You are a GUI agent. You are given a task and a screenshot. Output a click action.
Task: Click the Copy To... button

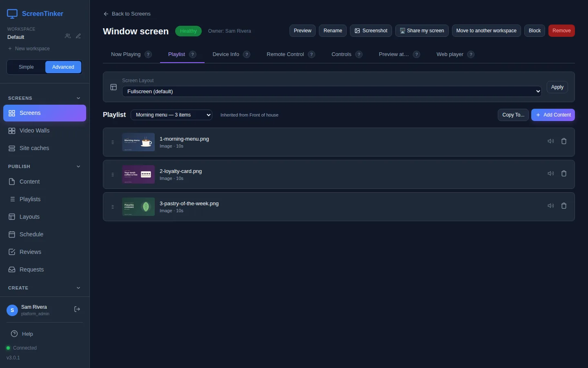pos(513,115)
